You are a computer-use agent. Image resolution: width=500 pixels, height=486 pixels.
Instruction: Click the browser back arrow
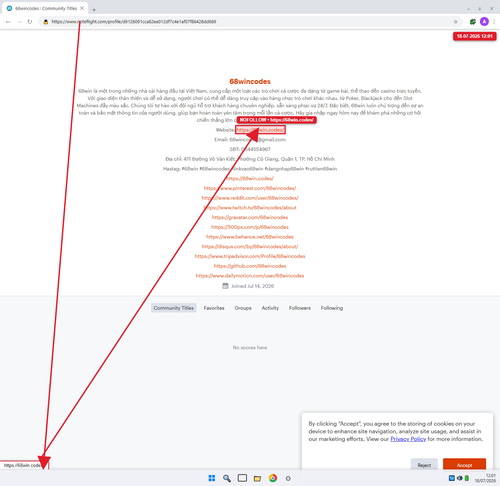pyautogui.click(x=8, y=22)
